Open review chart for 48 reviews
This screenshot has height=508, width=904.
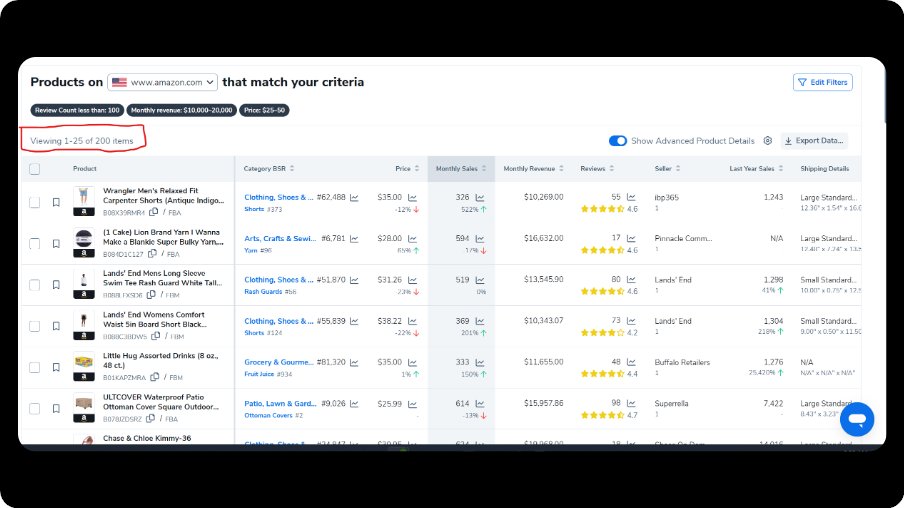[x=631, y=362]
